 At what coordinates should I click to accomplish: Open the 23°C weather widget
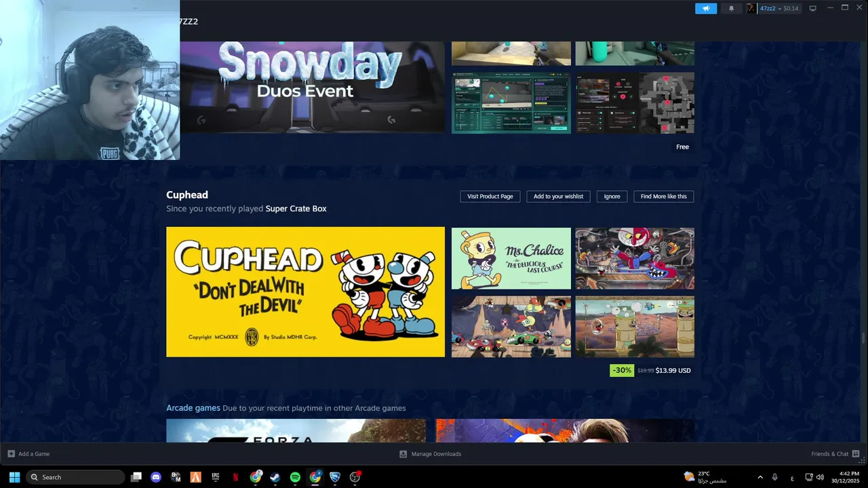(x=705, y=477)
